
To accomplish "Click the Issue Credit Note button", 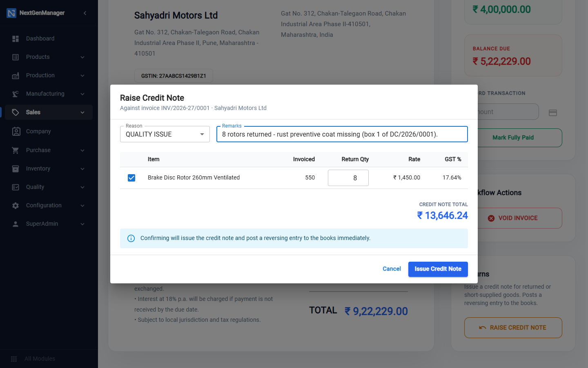I will [438, 269].
